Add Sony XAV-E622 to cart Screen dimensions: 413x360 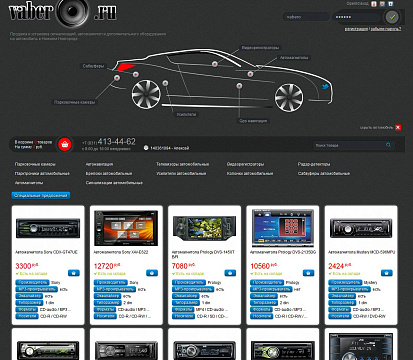152,273
